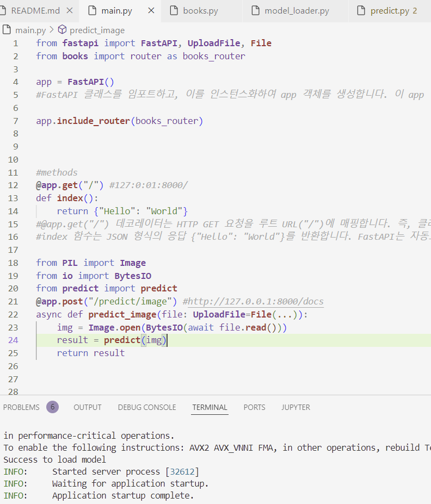Select the TERMINAL panel tab
The height and width of the screenshot is (504, 431).
coord(210,407)
